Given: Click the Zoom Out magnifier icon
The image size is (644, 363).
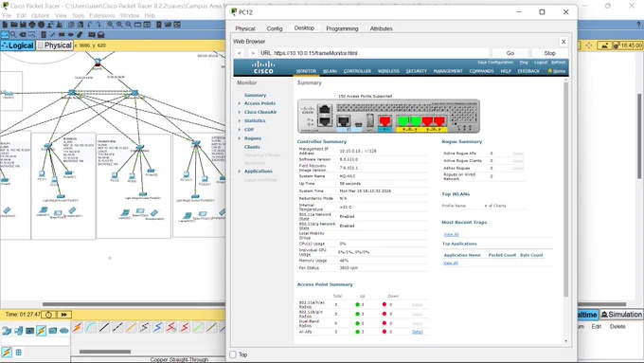Looking at the screenshot, I should point(129,25).
